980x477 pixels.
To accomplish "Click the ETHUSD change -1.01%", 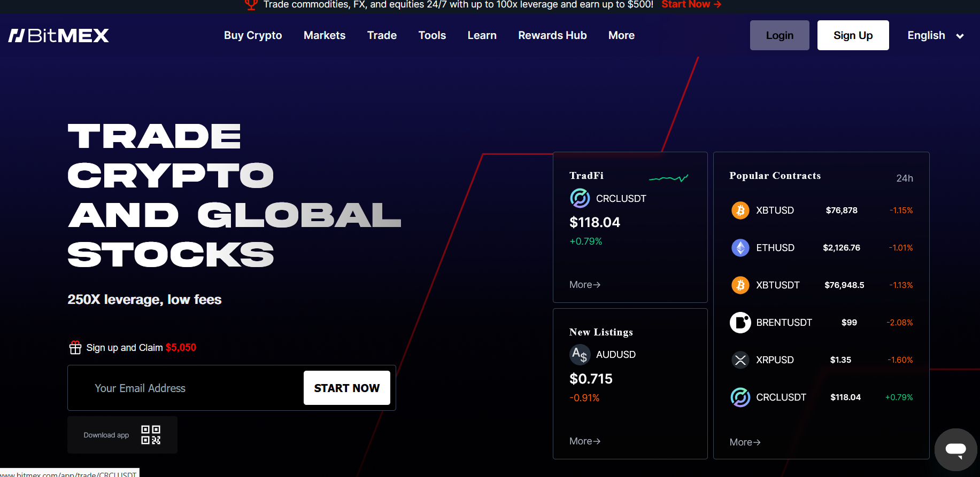I will tap(901, 248).
